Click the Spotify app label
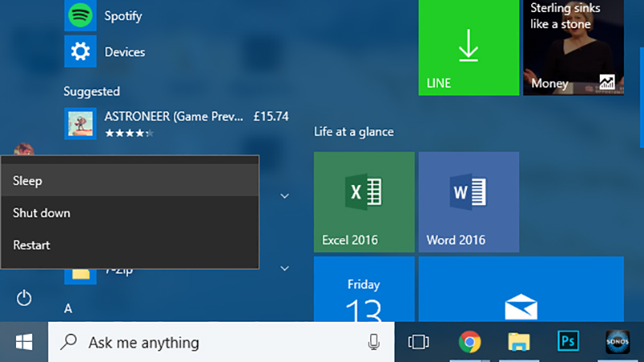 click(x=123, y=16)
